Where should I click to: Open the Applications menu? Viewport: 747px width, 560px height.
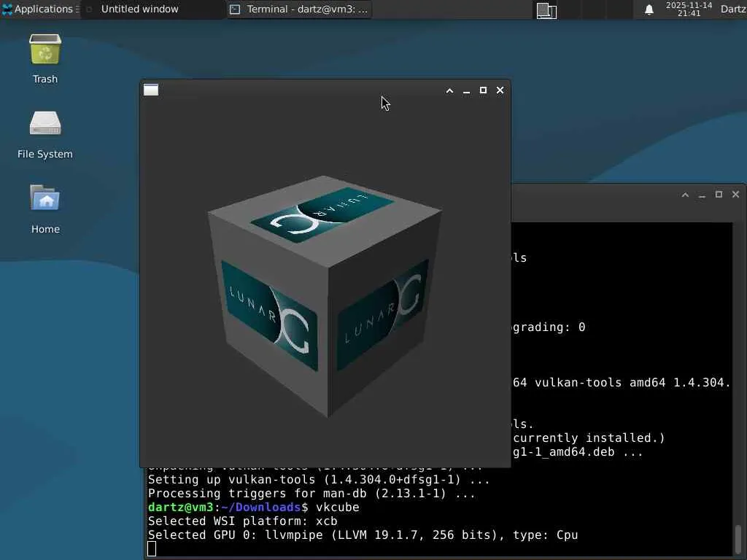pos(40,9)
